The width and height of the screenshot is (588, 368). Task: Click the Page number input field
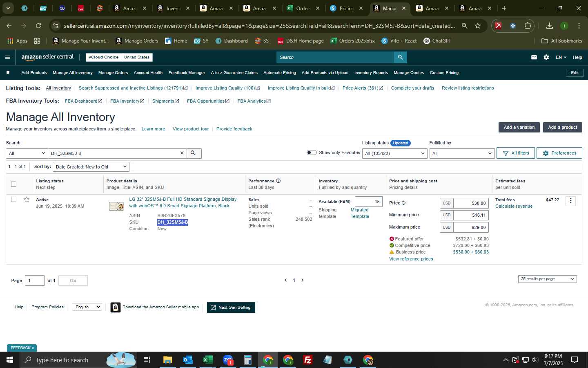pos(35,280)
